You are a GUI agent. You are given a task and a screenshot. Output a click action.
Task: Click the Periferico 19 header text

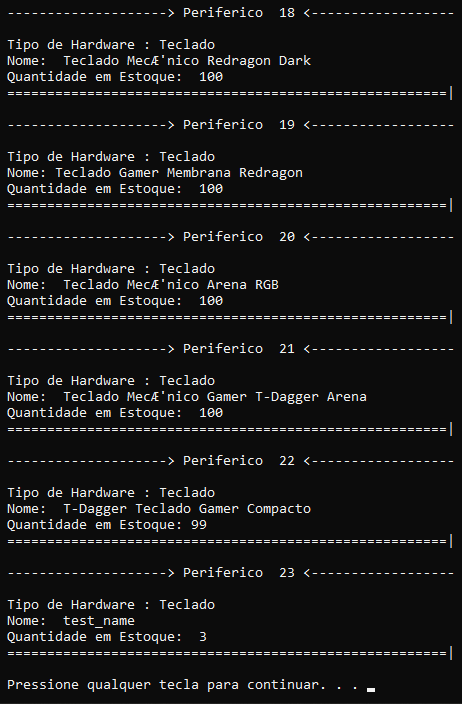click(x=239, y=125)
